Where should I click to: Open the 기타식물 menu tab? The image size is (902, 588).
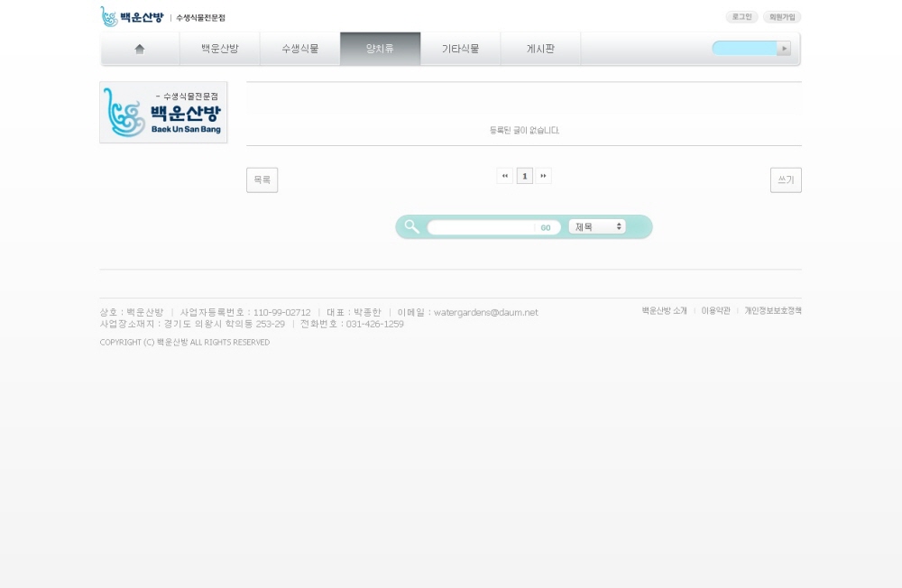coord(460,49)
